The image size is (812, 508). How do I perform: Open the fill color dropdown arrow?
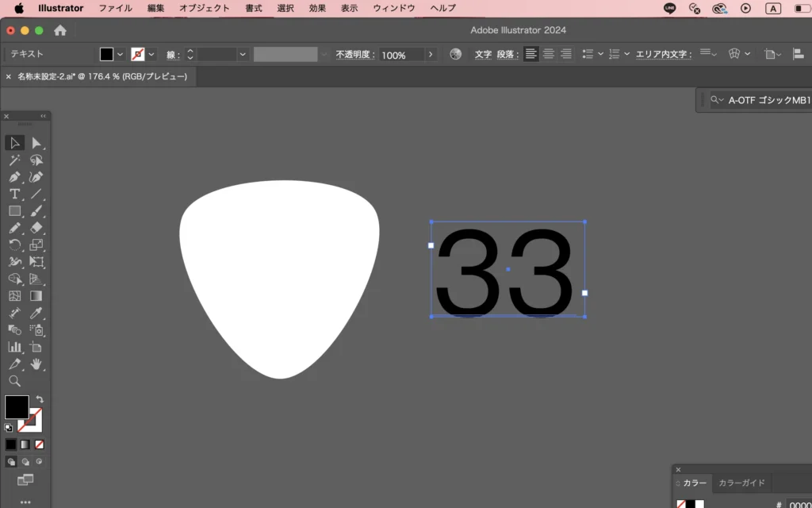(121, 54)
